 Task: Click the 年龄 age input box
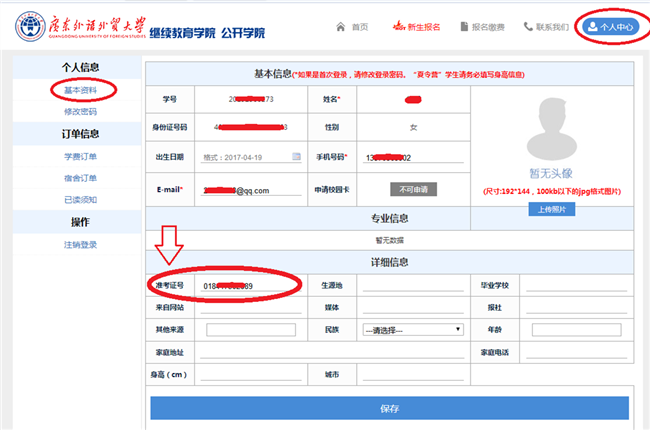pos(578,329)
